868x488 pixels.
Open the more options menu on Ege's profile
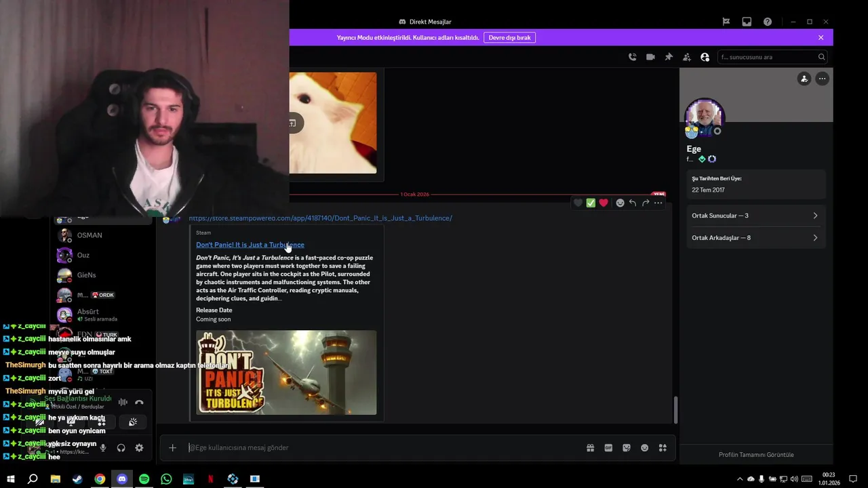point(822,79)
